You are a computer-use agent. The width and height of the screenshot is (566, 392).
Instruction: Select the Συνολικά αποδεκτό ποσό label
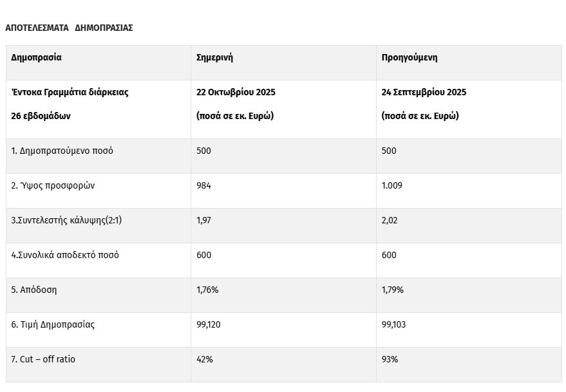click(x=65, y=255)
